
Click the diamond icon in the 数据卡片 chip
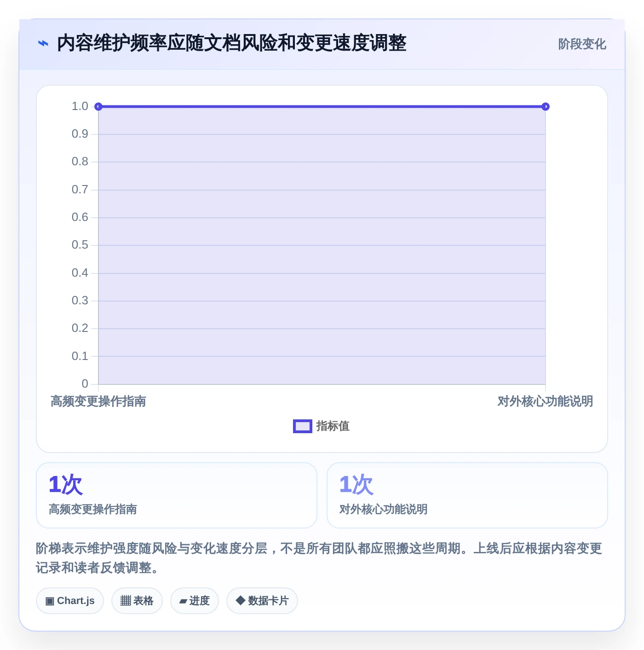pos(240,600)
